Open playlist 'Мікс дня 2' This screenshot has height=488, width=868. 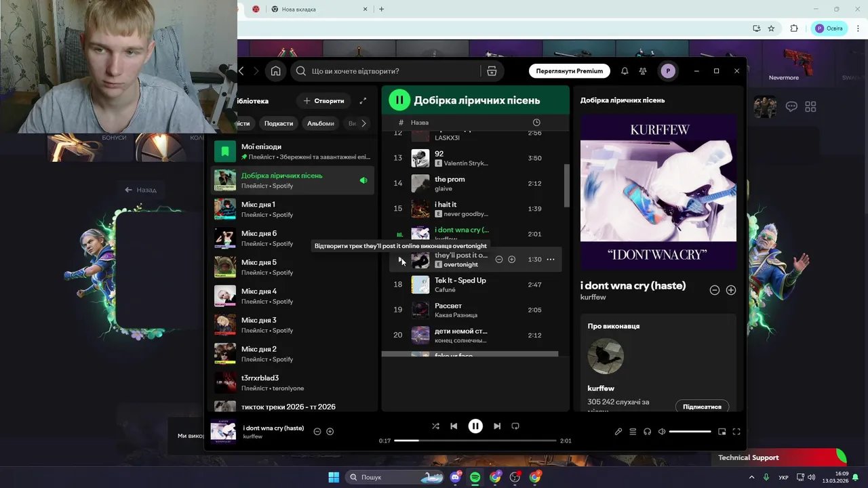pyautogui.click(x=292, y=354)
